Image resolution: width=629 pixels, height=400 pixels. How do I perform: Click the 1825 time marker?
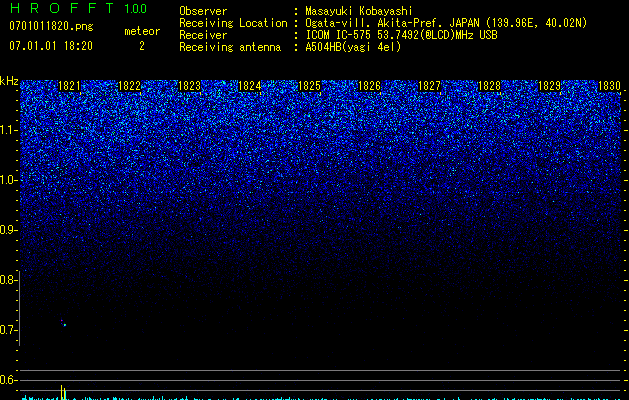click(x=310, y=86)
